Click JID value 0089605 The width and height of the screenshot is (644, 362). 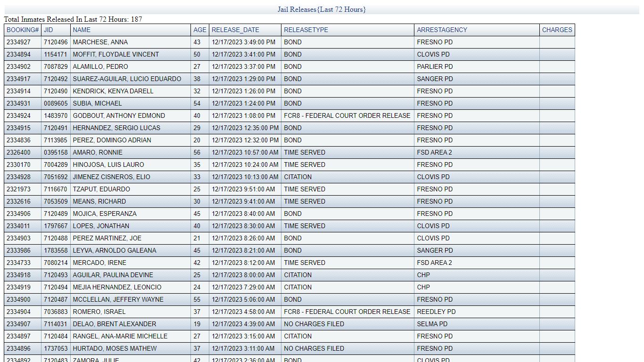click(56, 103)
